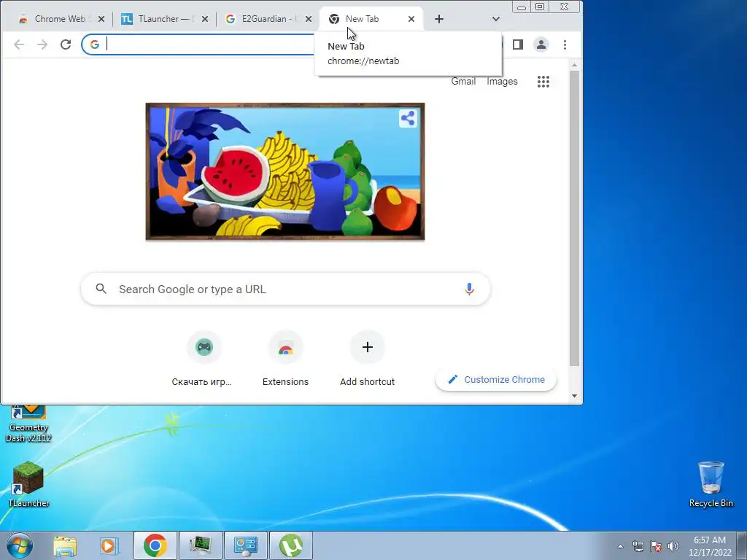This screenshot has width=747, height=560.
Task: Open Windows Explorer from the taskbar
Action: click(x=65, y=545)
